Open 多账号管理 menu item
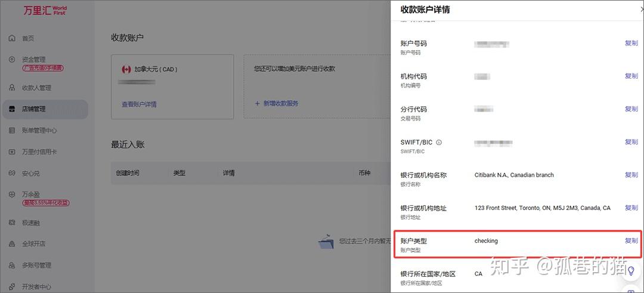The image size is (644, 293). (x=36, y=265)
